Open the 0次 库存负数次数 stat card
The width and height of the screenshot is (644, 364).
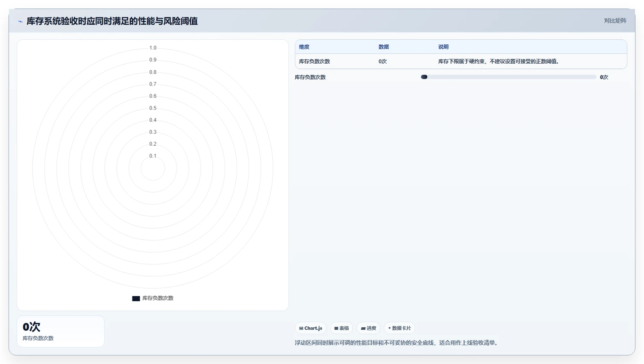point(61,332)
